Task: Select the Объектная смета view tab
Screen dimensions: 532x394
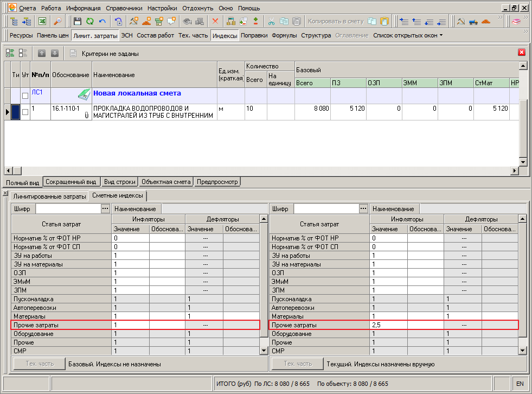Action: pos(166,182)
